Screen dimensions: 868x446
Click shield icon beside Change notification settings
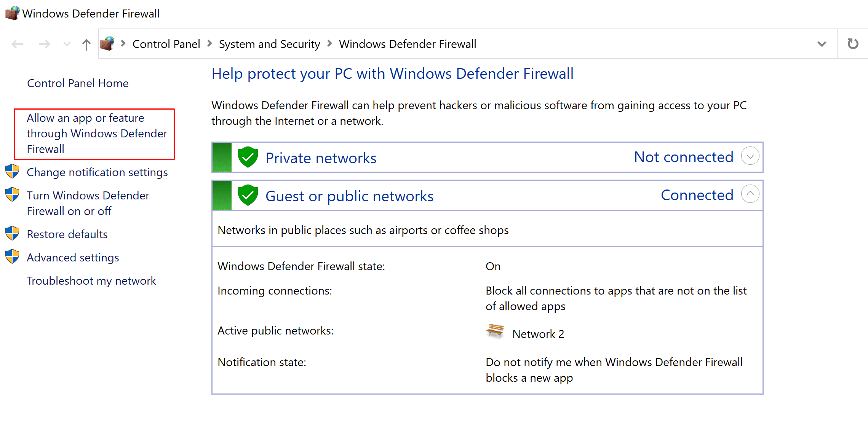12,172
